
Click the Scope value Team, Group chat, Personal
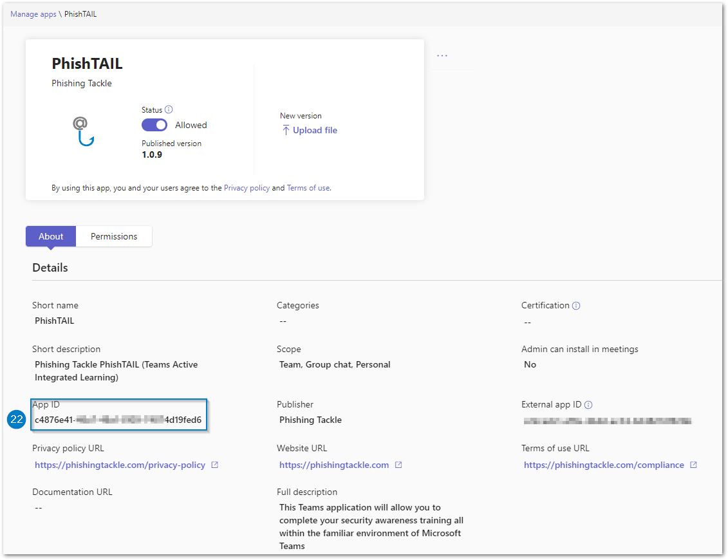(335, 364)
